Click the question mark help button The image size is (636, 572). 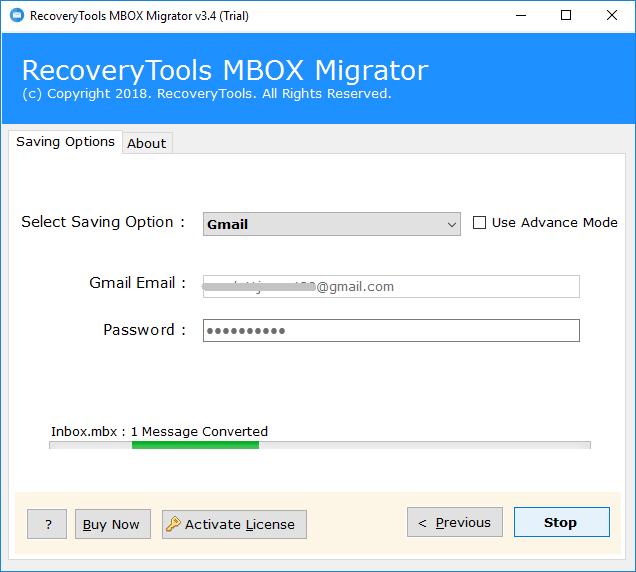click(x=47, y=524)
